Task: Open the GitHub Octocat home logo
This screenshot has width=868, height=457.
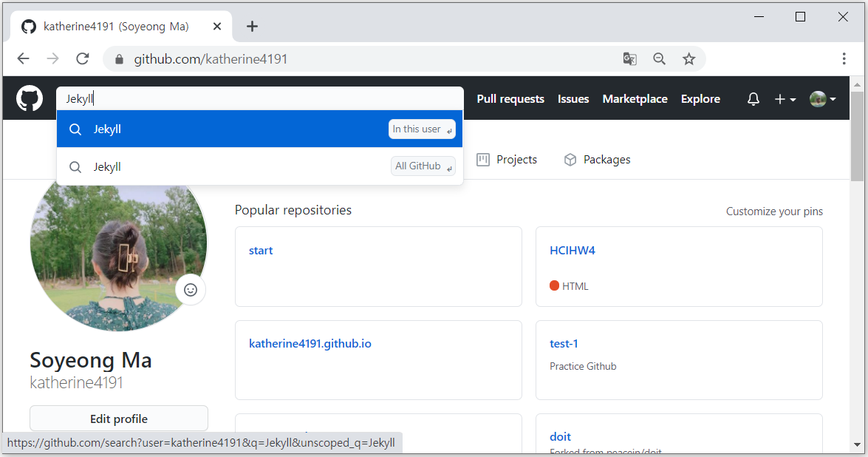Action: tap(30, 98)
